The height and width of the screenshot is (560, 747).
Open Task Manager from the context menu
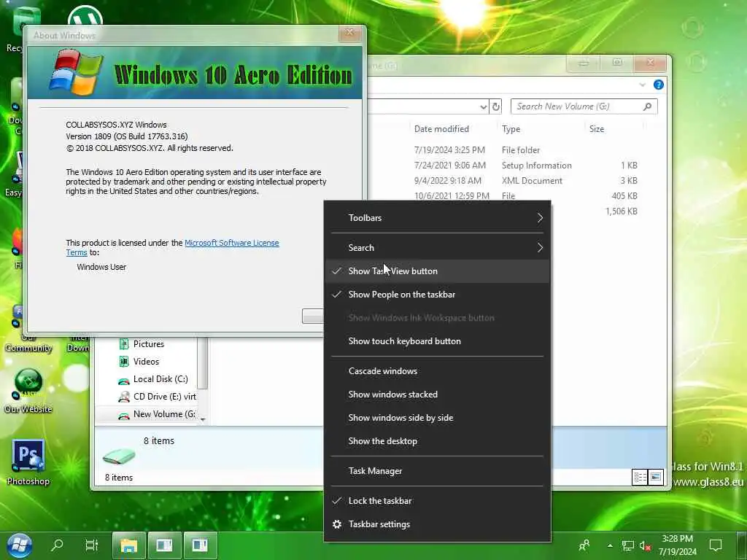point(438,471)
